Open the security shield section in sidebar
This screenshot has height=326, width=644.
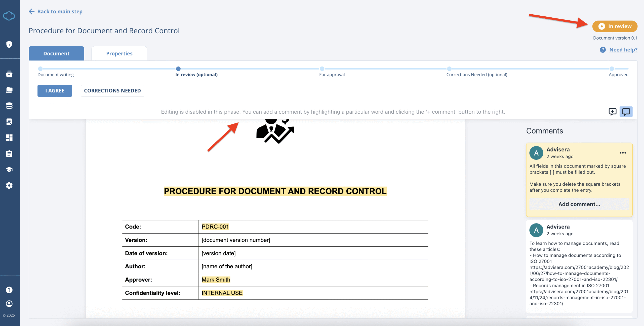tap(9, 44)
